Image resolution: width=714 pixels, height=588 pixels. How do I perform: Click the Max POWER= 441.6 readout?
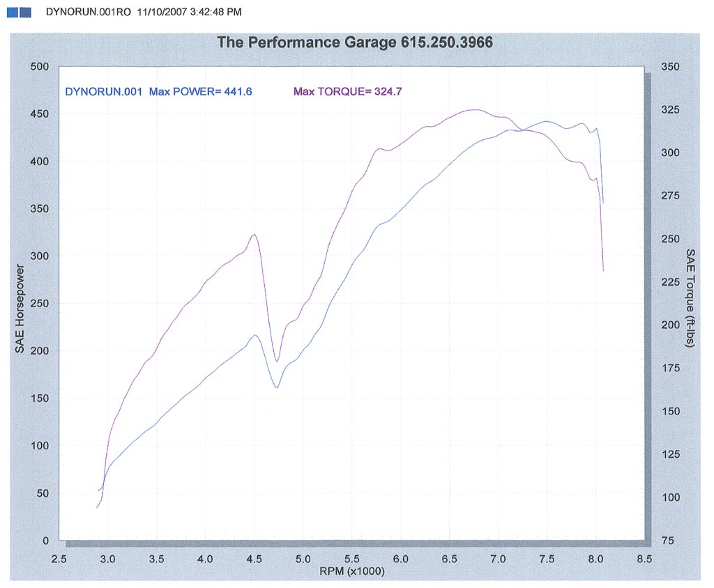click(201, 91)
